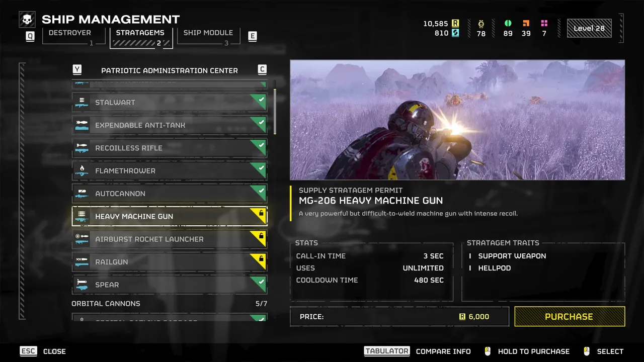This screenshot has height=362, width=644.
Task: Click the Stalwart machine gun icon
Action: (x=82, y=103)
